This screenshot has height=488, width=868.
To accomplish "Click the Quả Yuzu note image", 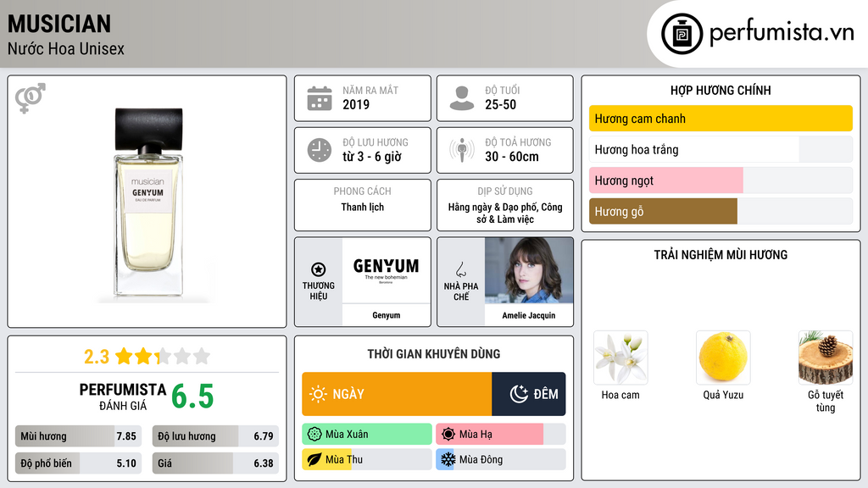I will tap(723, 358).
